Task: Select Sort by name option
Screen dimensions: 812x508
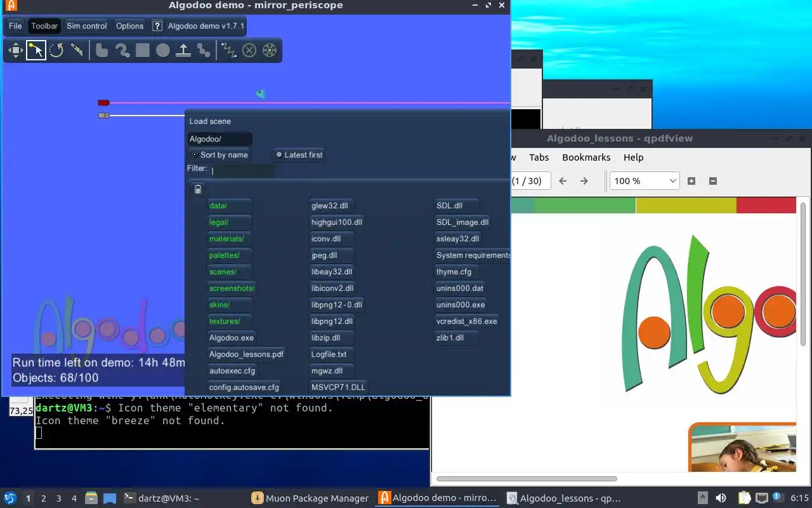Action: coord(219,155)
